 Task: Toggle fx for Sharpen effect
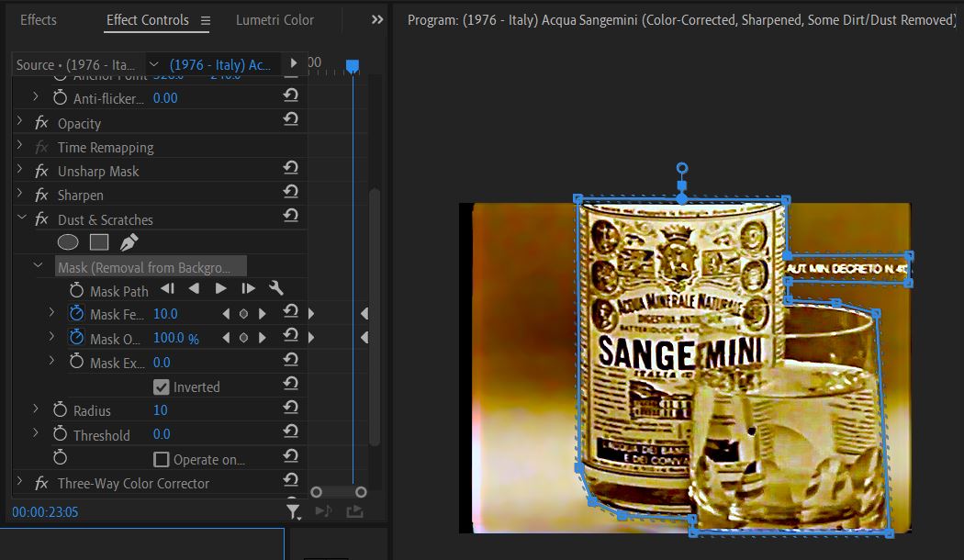point(41,195)
